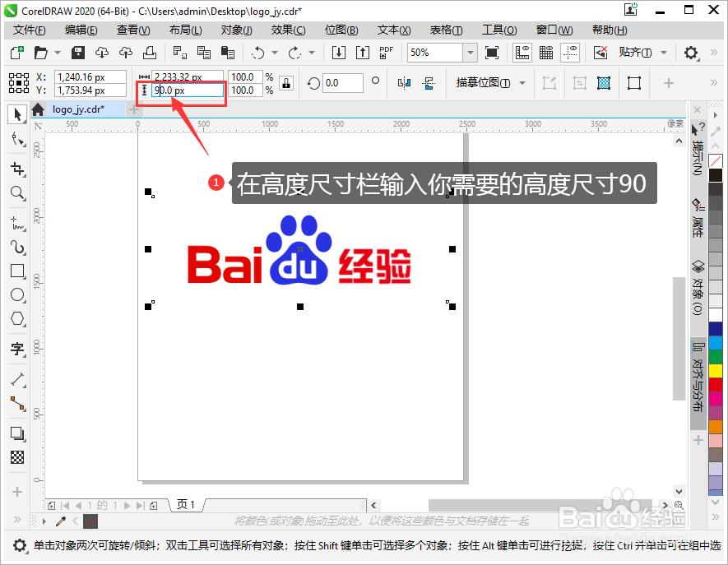Select the 页 1 page tab
Image resolution: width=728 pixels, height=565 pixels.
(x=186, y=505)
